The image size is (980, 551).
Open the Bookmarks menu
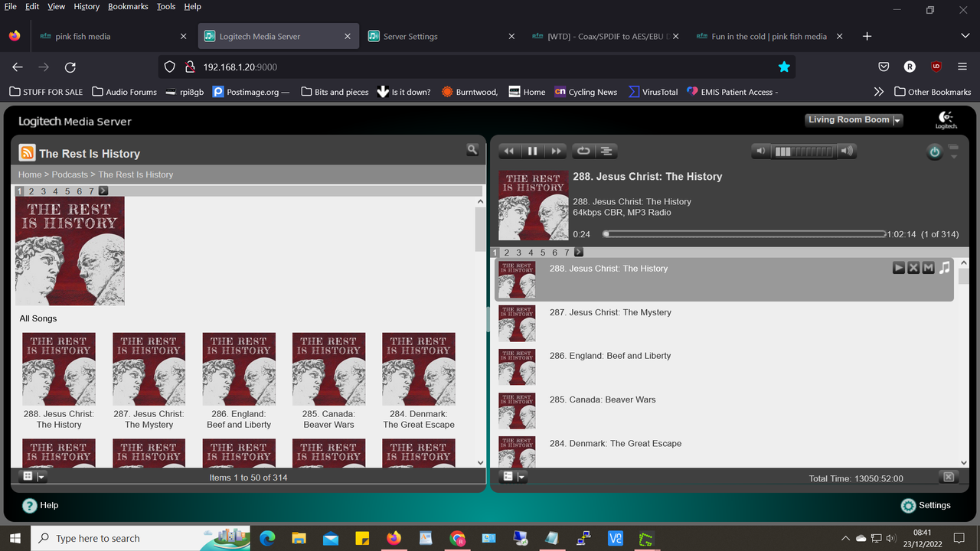click(x=129, y=6)
